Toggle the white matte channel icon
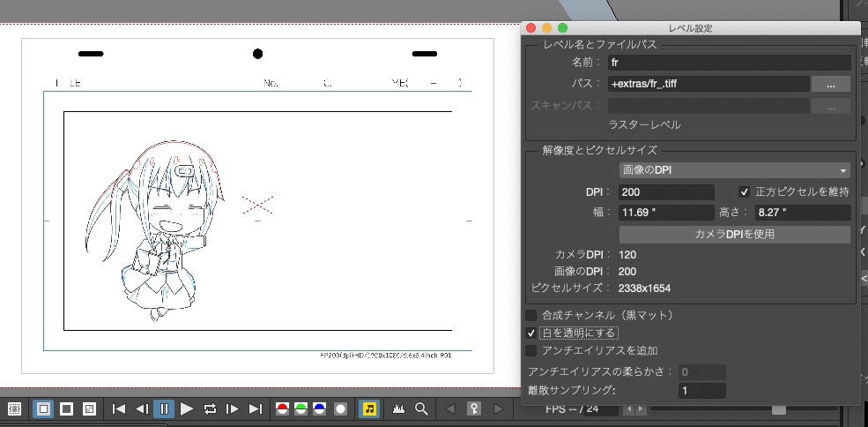The width and height of the screenshot is (868, 427). tap(340, 409)
